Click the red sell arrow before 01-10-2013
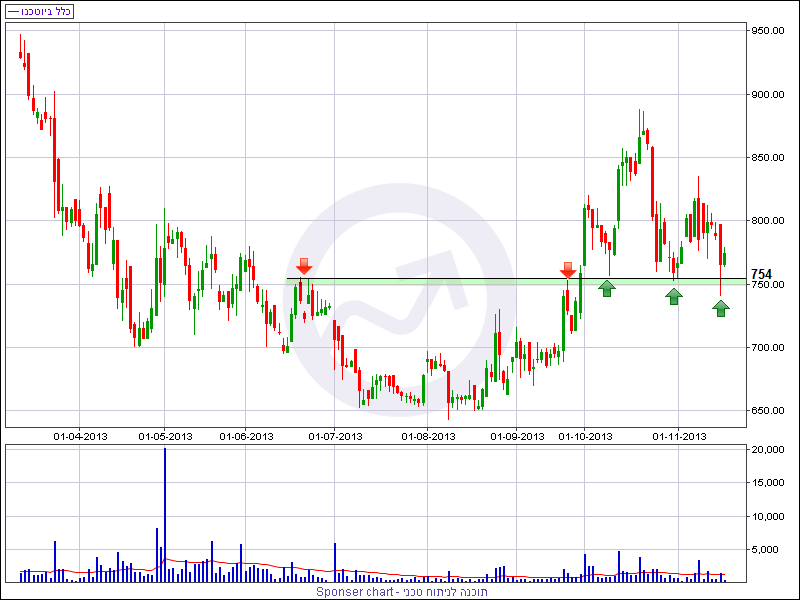The width and height of the screenshot is (800, 600). pos(568,270)
